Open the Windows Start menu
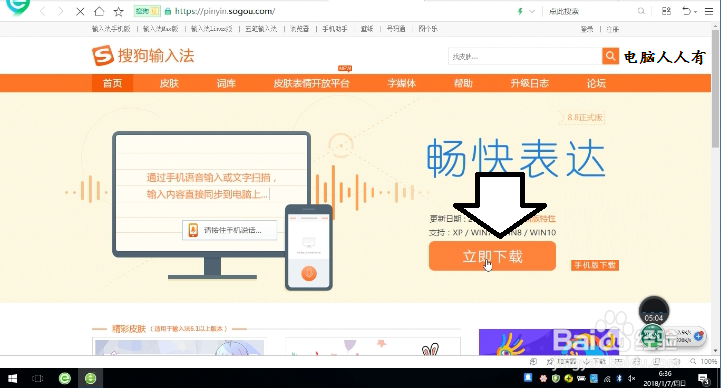The height and width of the screenshot is (388, 721). [x=12, y=378]
